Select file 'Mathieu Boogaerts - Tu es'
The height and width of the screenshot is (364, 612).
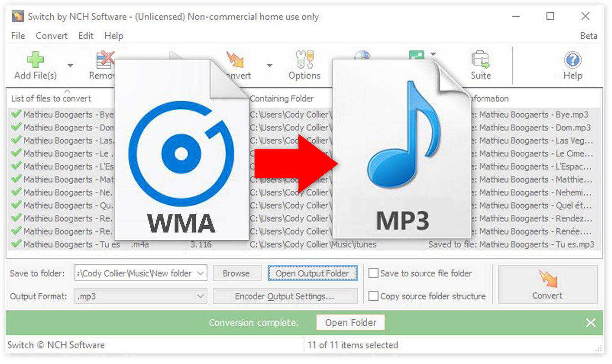[71, 244]
